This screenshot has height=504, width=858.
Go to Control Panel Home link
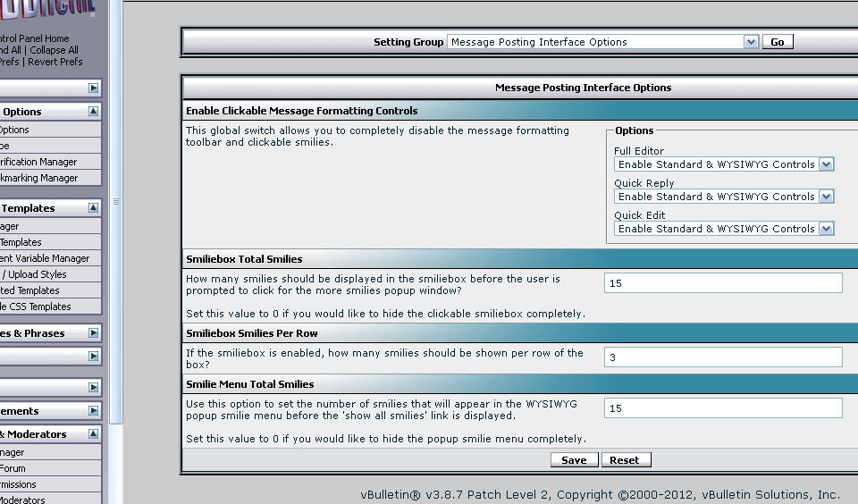click(x=34, y=38)
